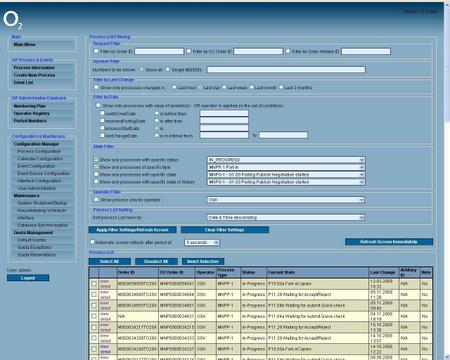Open Event Configuration submenu item
450x360 pixels.
pos(36,166)
